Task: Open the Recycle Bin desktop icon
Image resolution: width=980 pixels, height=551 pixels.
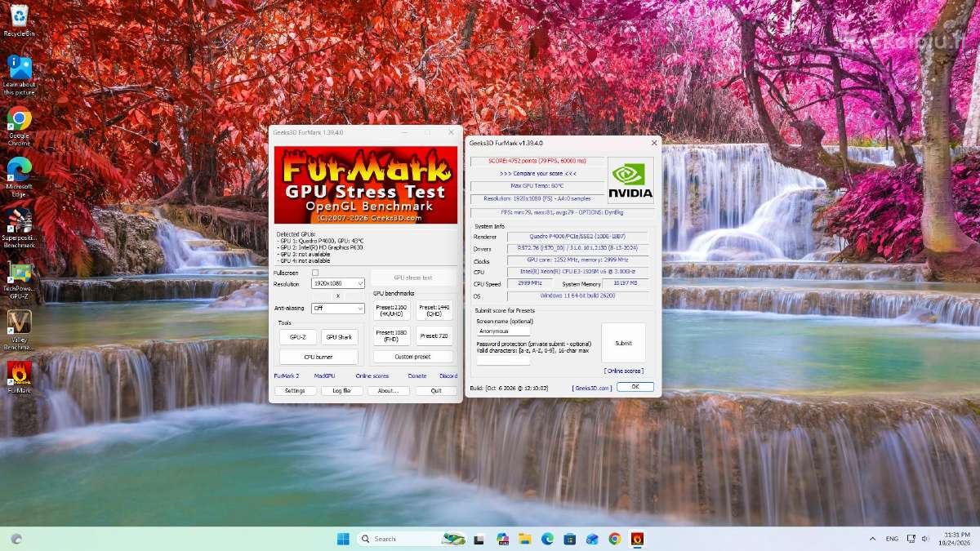Action: (x=19, y=20)
